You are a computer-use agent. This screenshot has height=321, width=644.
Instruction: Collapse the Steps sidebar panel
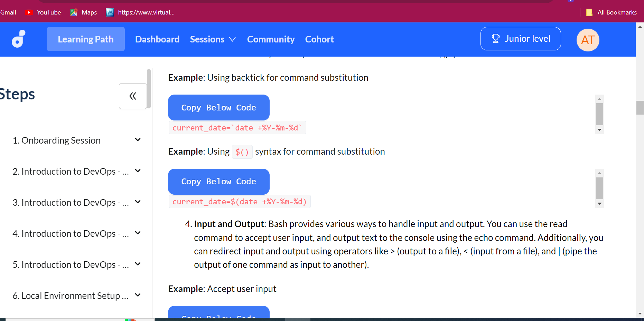coord(132,96)
